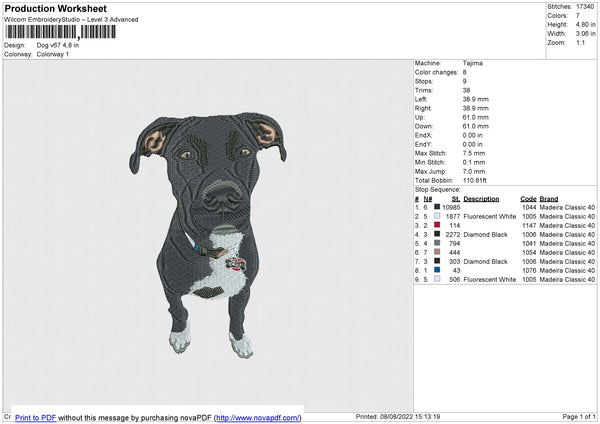The image size is (600, 424).
Task: Click the barcode under the worksheet title
Action: [60, 32]
